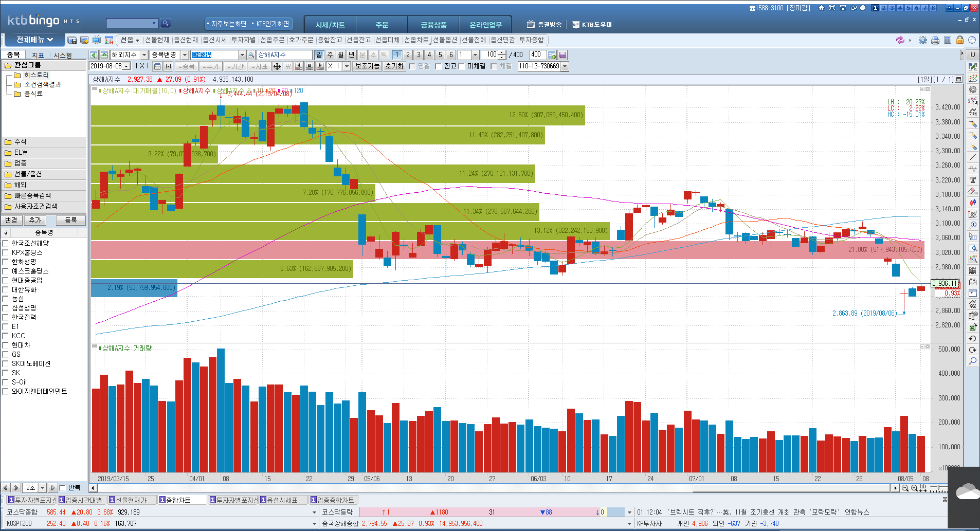The height and width of the screenshot is (531, 980).
Task: Click the right-arrow on chart scrollbar
Action: click(x=895, y=488)
